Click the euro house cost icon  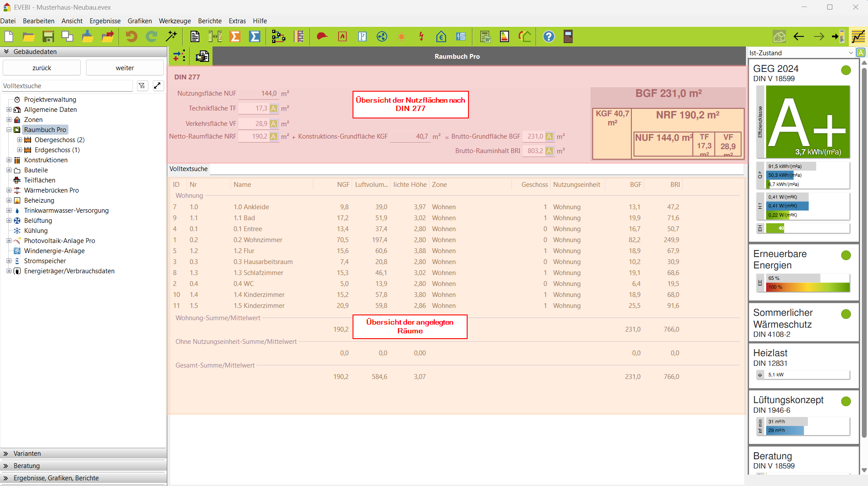(441, 36)
